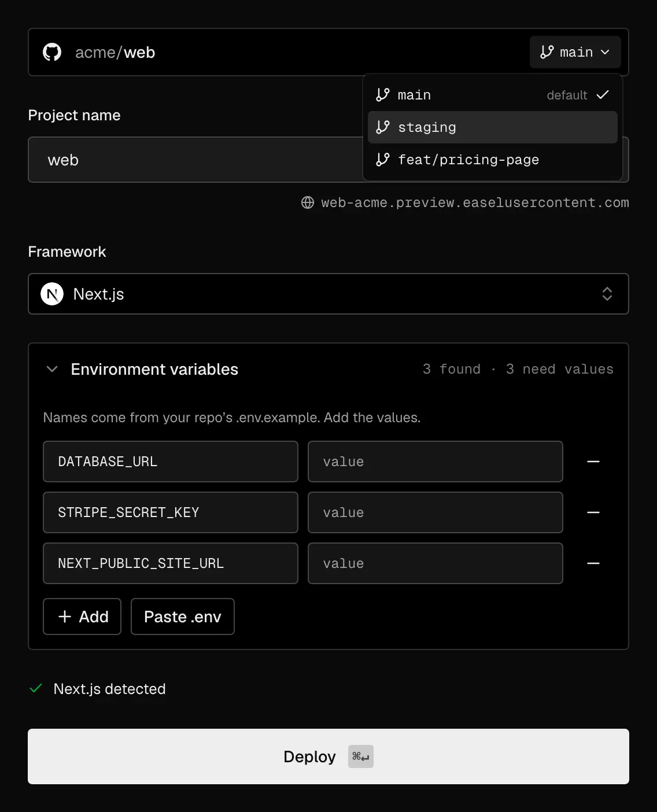Click the NEXT_PUBLIC_SITE_URL name field
This screenshot has height=812, width=657.
pyautogui.click(x=171, y=563)
